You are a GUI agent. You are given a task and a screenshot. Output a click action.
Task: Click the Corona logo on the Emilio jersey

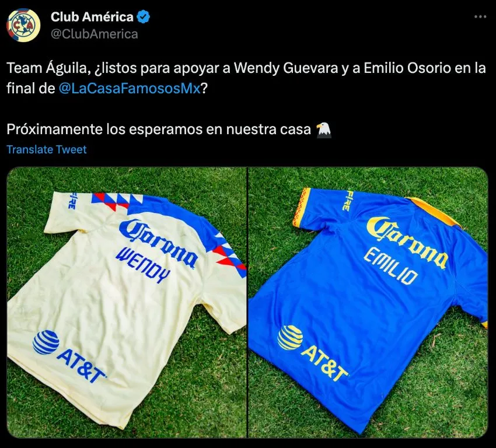coord(407,242)
